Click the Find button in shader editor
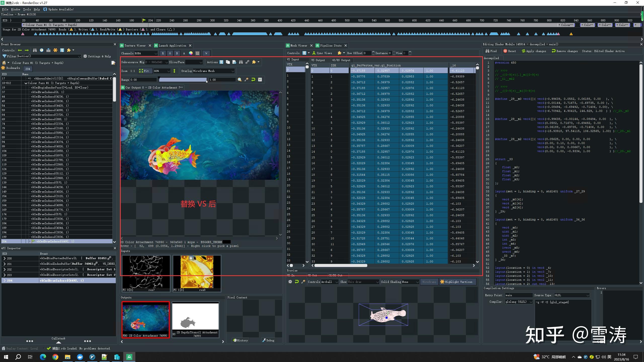 pos(491,51)
